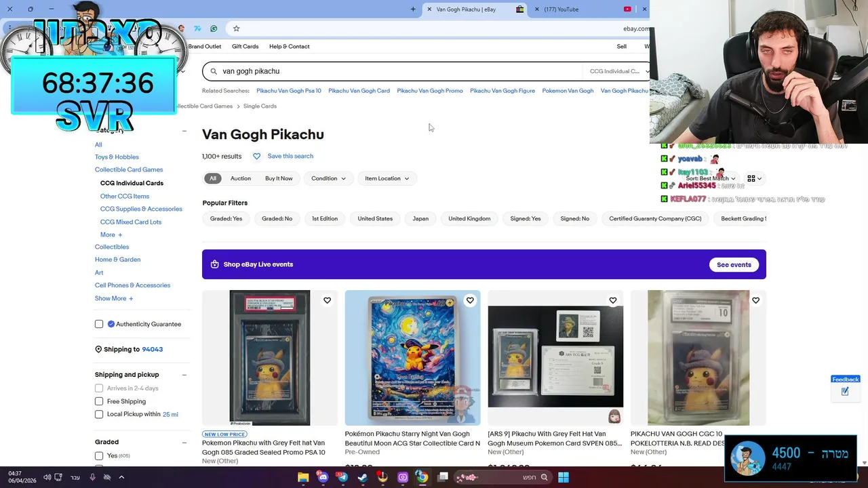Collapse the Shipping and pickup section
The width and height of the screenshot is (868, 488).
point(184,375)
